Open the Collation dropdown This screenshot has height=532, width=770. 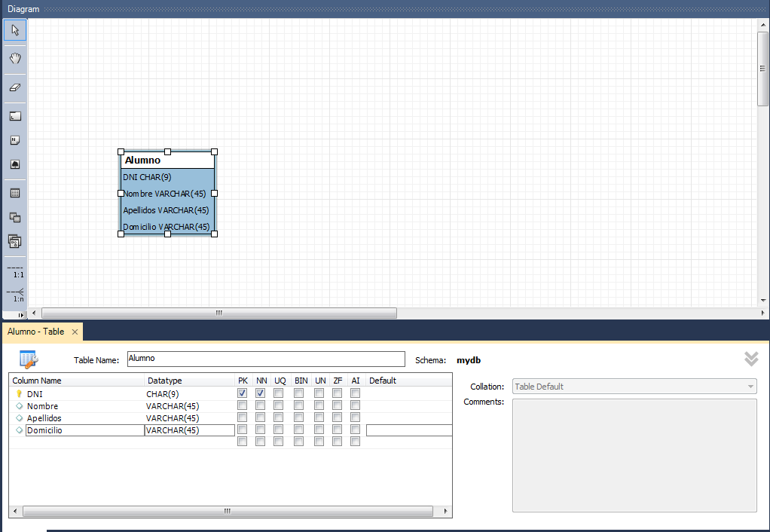(x=748, y=386)
